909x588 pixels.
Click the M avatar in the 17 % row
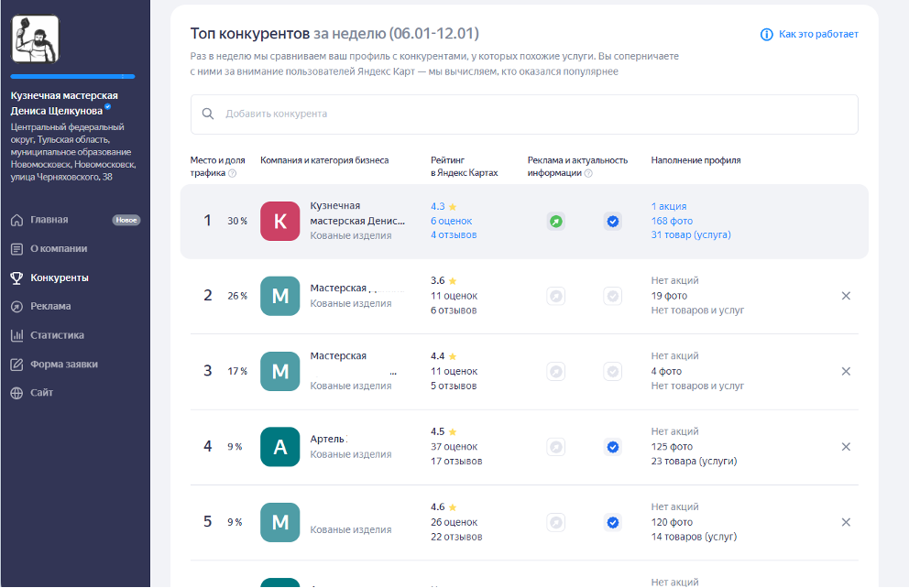[x=280, y=371]
